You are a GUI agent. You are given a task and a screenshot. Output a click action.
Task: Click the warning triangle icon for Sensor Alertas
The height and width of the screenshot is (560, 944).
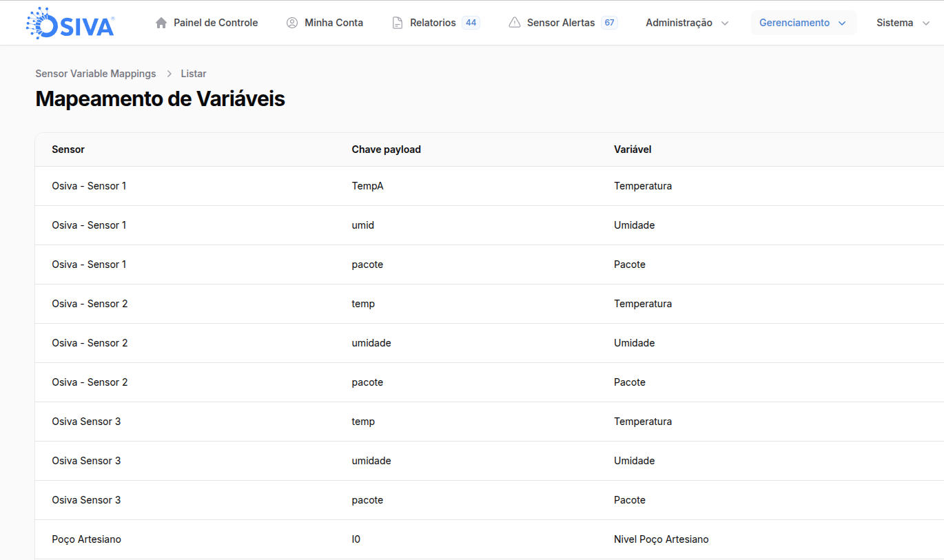click(x=515, y=23)
